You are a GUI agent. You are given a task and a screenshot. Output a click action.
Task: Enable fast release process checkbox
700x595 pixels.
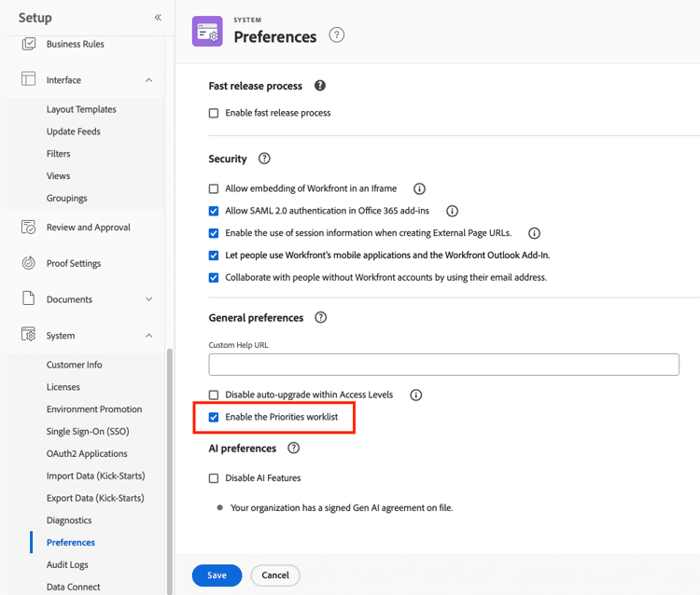(x=214, y=113)
